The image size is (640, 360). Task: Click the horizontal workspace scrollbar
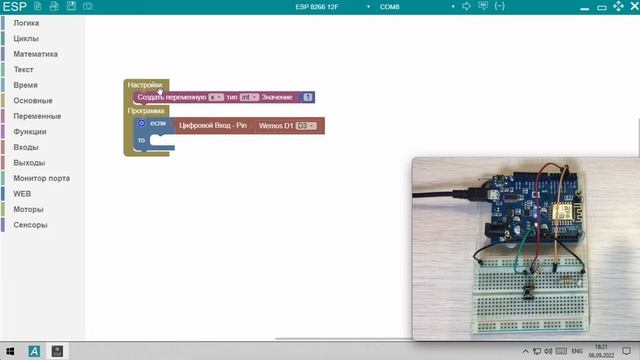click(x=343, y=338)
